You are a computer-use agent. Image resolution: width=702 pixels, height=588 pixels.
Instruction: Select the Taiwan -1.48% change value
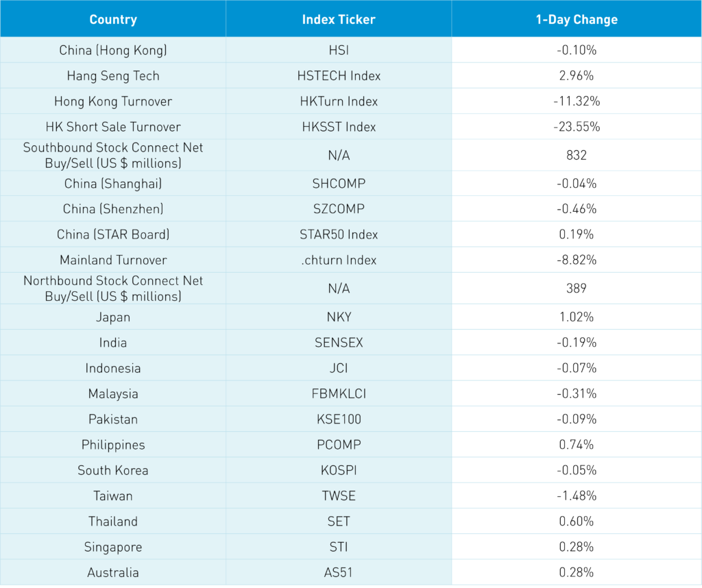(577, 495)
